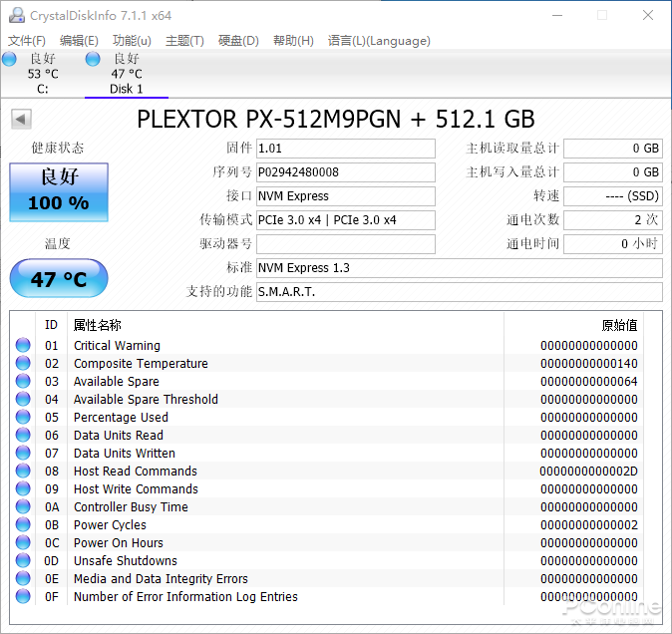Click the transfer mode field PCIe 3.0 x4
This screenshot has height=634, width=672.
(x=346, y=220)
